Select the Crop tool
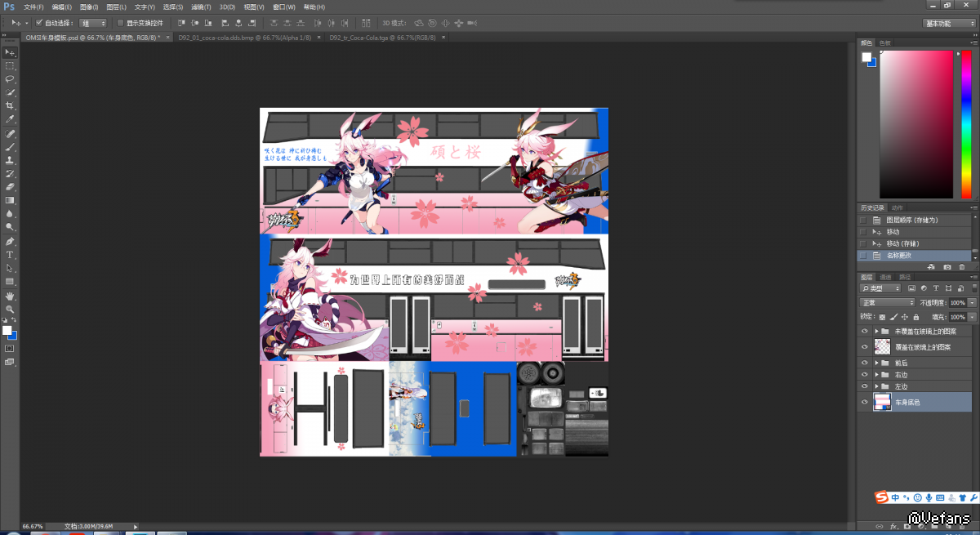 10,106
